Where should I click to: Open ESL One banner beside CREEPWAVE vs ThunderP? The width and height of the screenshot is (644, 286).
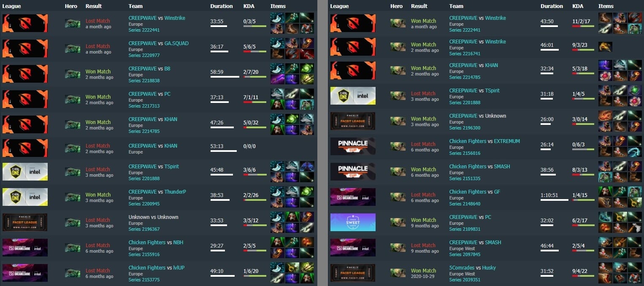(25, 197)
